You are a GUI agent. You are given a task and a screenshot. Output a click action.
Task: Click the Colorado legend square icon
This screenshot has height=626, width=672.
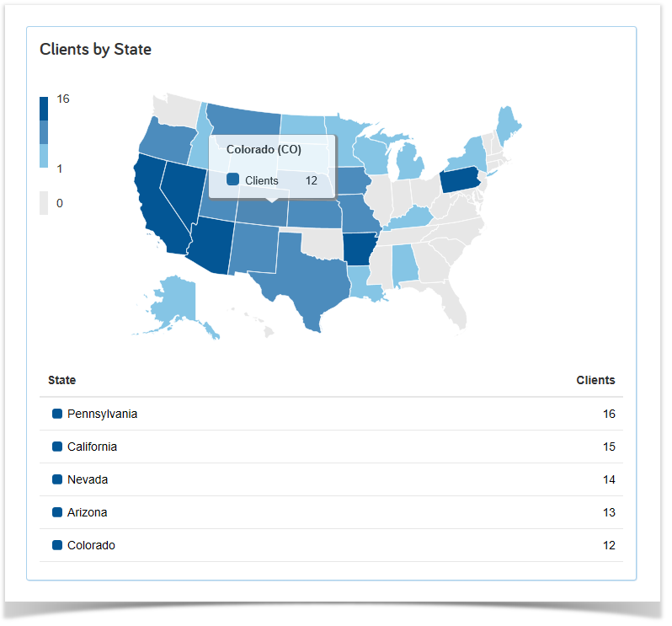coord(57,545)
